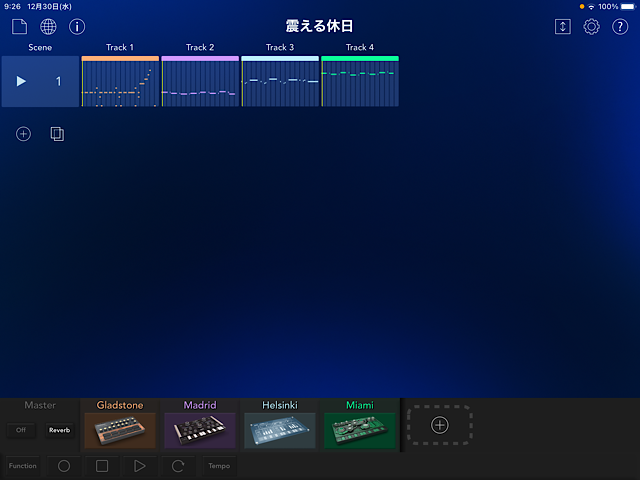The width and height of the screenshot is (640, 480).
Task: Stop playback with the square button
Action: pyautogui.click(x=102, y=466)
